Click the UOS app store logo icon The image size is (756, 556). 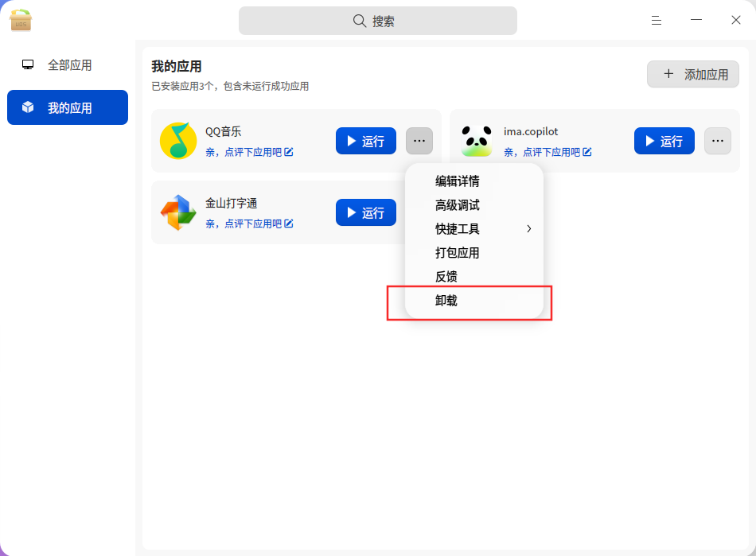21,20
